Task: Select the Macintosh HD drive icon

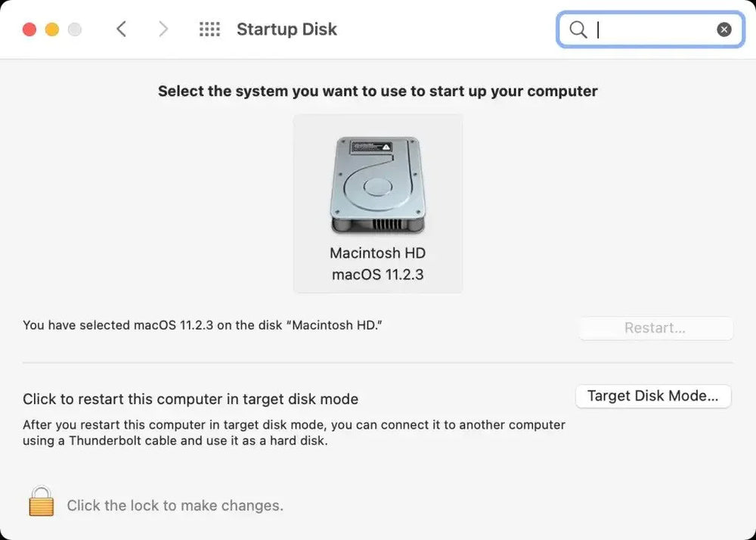Action: coord(377,185)
